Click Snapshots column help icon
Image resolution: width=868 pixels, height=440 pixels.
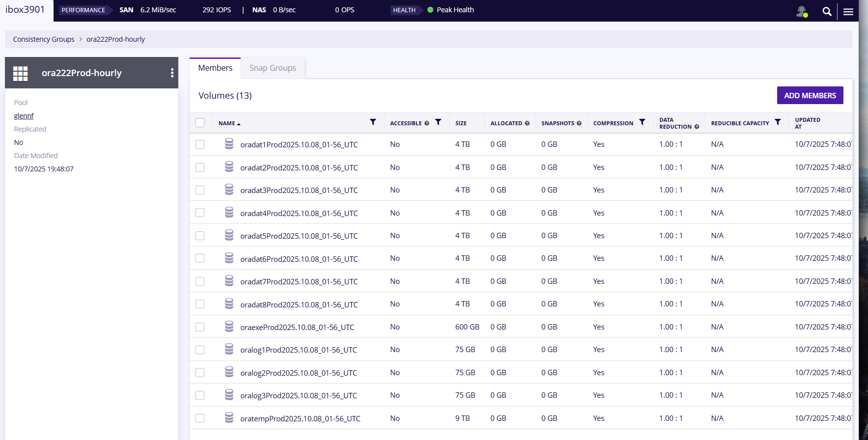pyautogui.click(x=579, y=123)
